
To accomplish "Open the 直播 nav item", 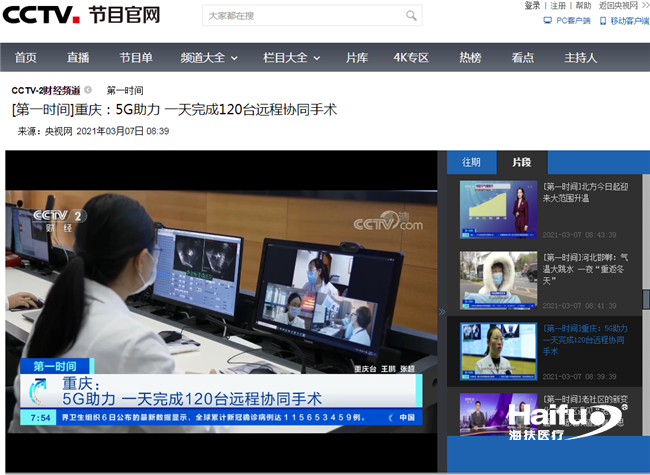I will coord(78,58).
